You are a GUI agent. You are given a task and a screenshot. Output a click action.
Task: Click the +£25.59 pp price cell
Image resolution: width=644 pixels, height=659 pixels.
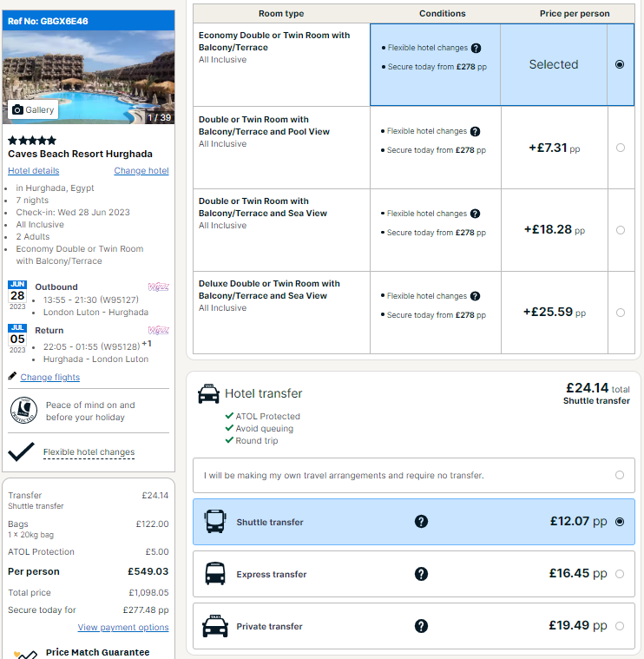(554, 312)
